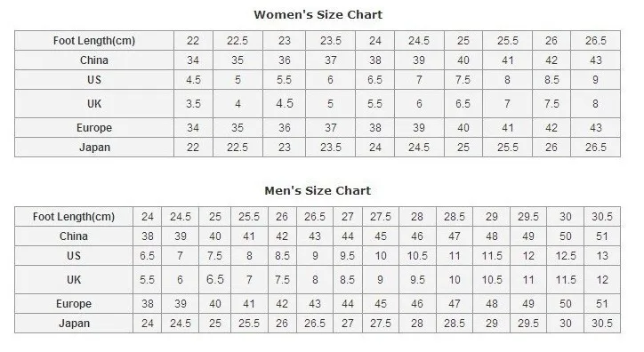The height and width of the screenshot is (352, 644).
Task: Select women's Europe size 43 cell
Action: (x=596, y=128)
